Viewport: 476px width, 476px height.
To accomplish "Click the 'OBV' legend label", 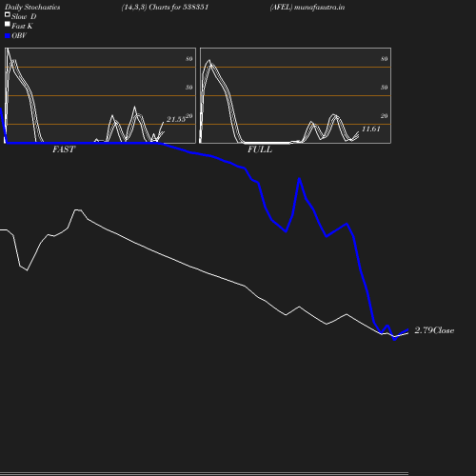I will [19, 35].
